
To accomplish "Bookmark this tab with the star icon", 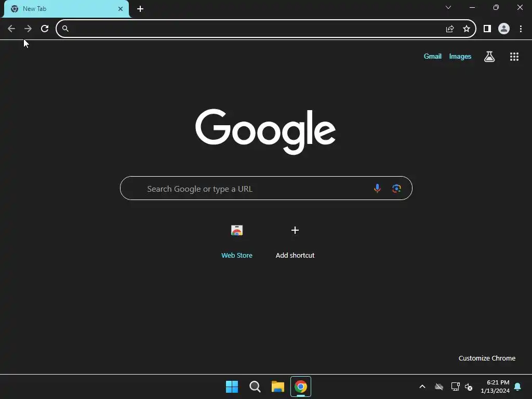I will (x=467, y=29).
